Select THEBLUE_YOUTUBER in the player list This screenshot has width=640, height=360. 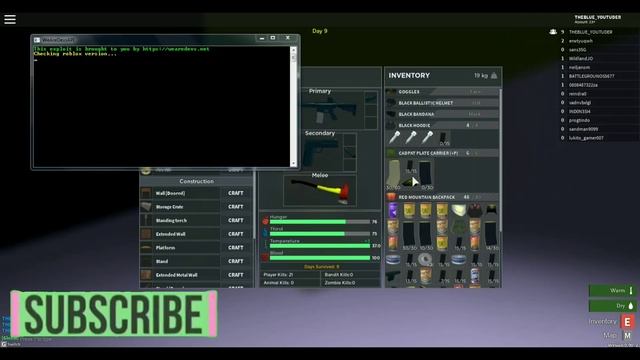pos(590,32)
